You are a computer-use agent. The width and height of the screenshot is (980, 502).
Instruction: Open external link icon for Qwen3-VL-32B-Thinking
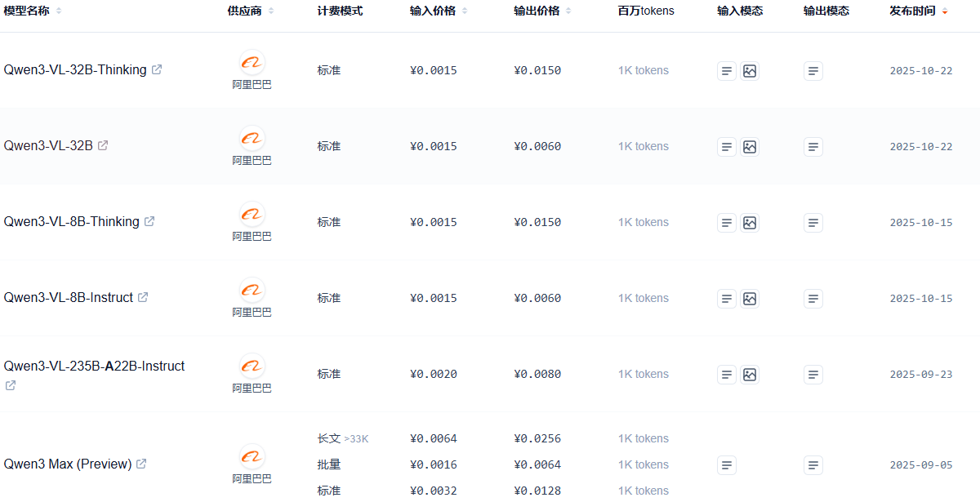[157, 69]
